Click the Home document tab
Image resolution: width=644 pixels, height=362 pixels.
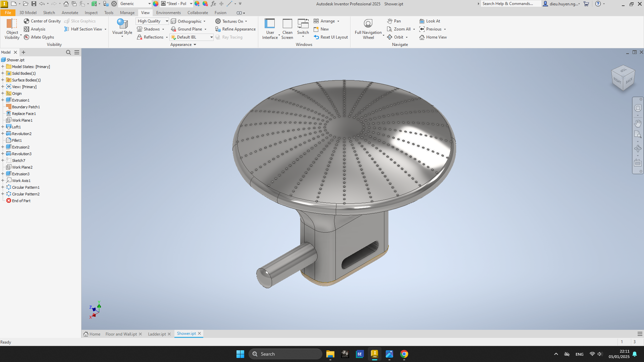(x=92, y=334)
